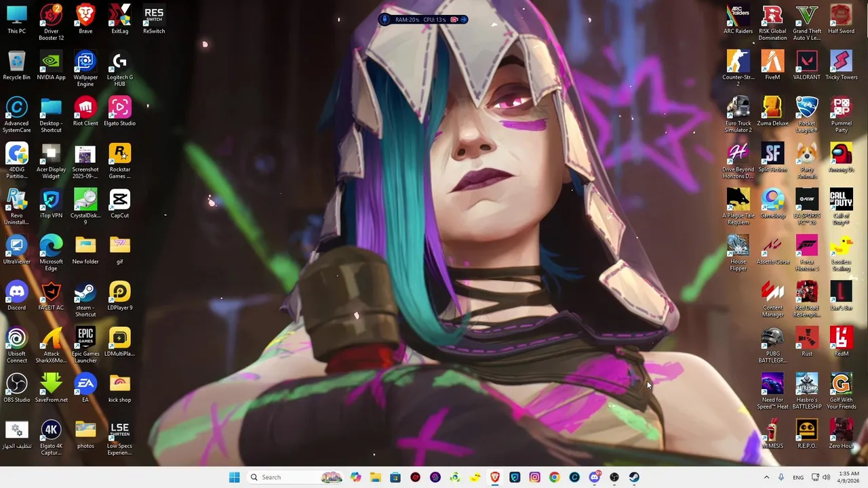
Task: Launch UltraViewer
Action: [x=17, y=250]
